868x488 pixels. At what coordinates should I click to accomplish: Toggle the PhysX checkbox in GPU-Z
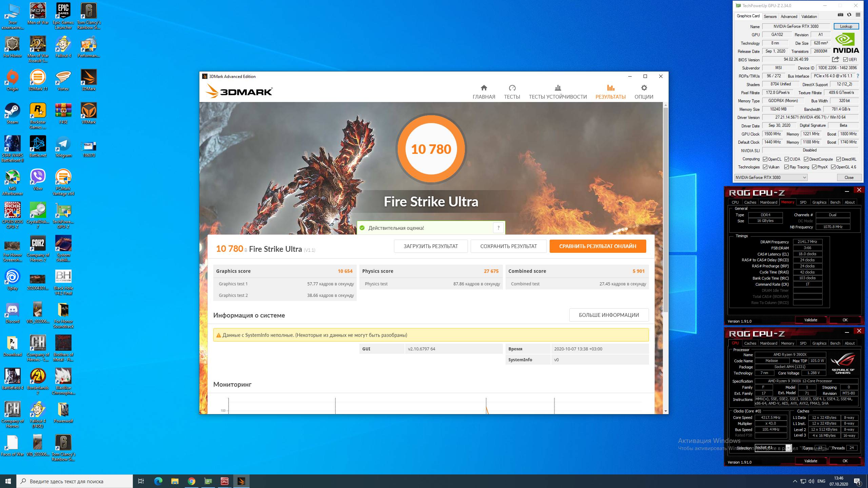[x=814, y=167]
